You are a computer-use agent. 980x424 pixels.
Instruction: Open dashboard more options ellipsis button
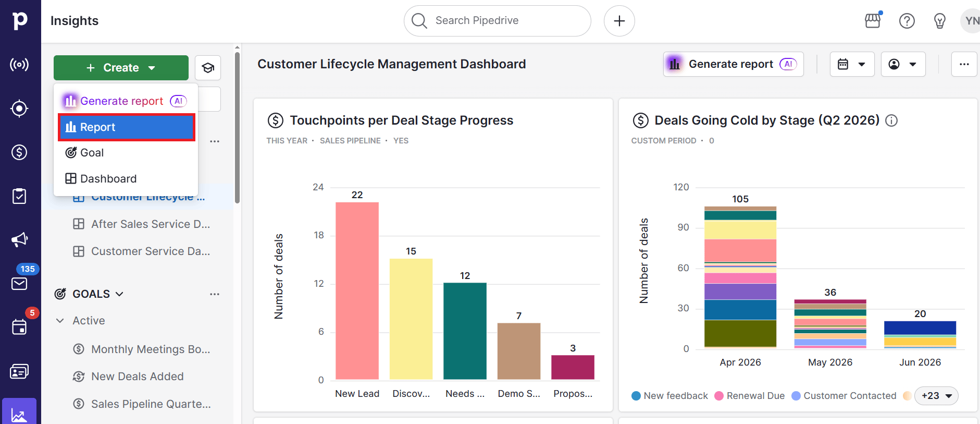coord(964,64)
